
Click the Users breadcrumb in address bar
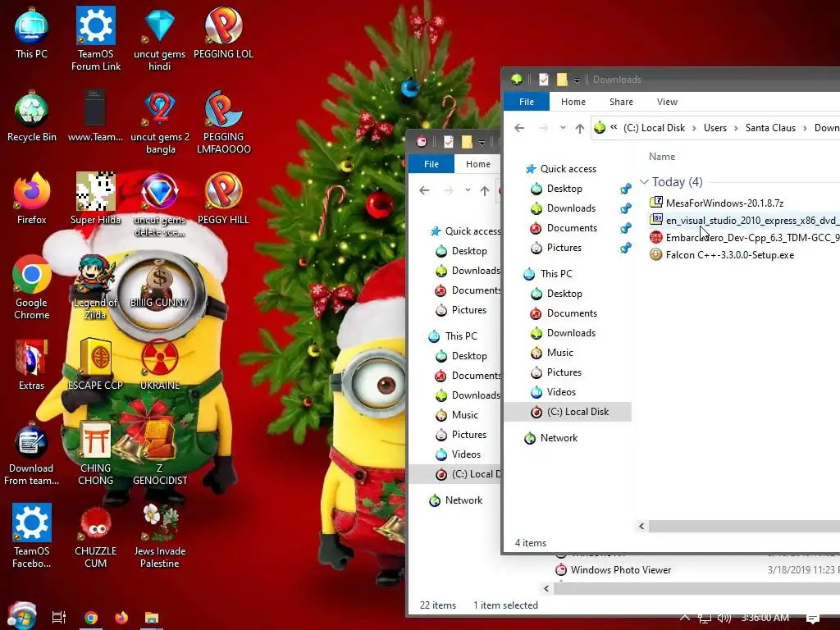[x=715, y=128]
